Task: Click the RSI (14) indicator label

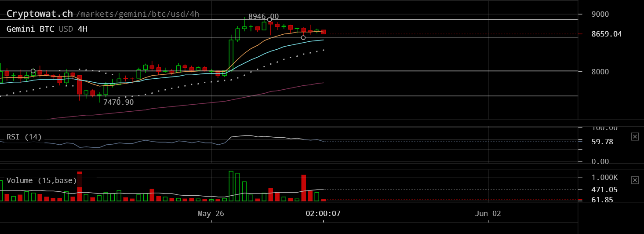Action: (24, 137)
